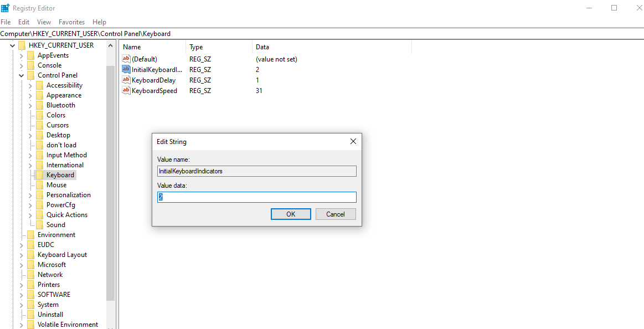Cancel the Edit String dialog
644x329 pixels.
pyautogui.click(x=336, y=214)
